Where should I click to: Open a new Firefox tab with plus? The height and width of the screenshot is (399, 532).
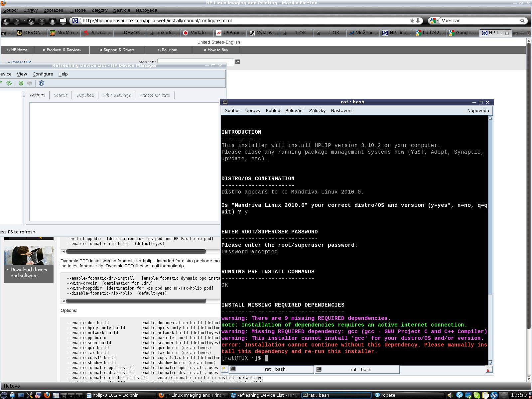click(x=522, y=33)
